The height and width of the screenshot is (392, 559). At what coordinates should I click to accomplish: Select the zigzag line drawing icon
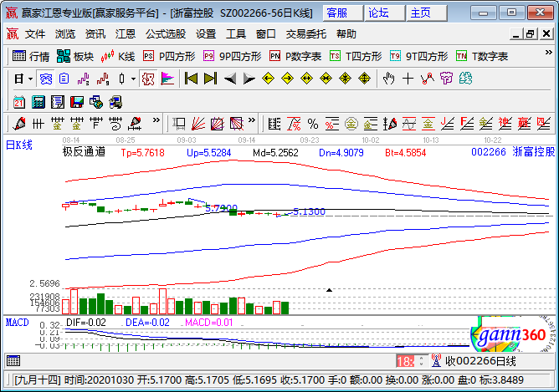(427, 79)
